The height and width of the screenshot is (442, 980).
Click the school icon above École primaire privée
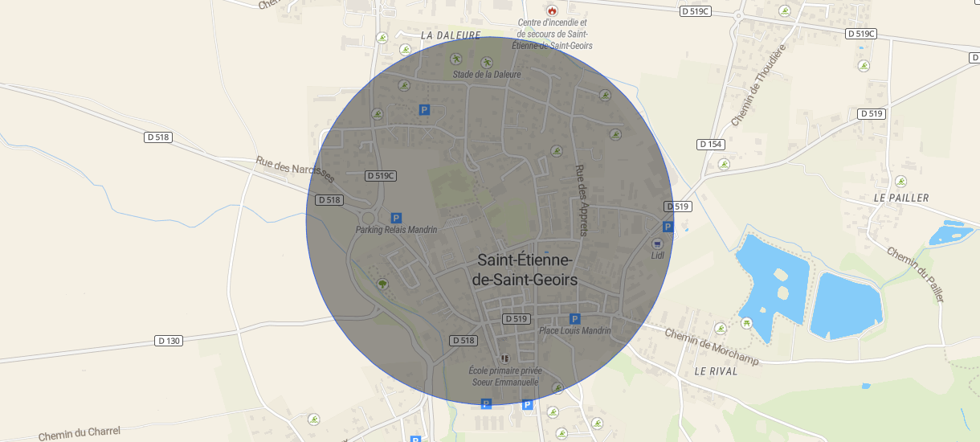click(x=504, y=358)
